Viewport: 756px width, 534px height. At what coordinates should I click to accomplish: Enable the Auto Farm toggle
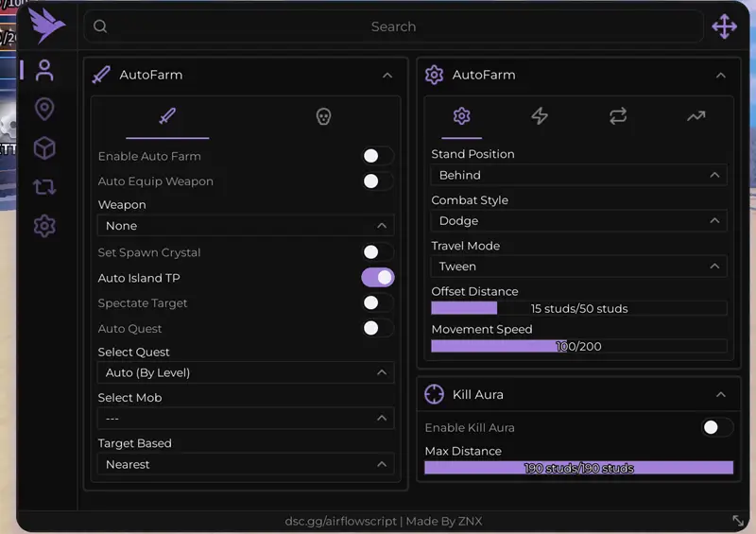(x=377, y=156)
